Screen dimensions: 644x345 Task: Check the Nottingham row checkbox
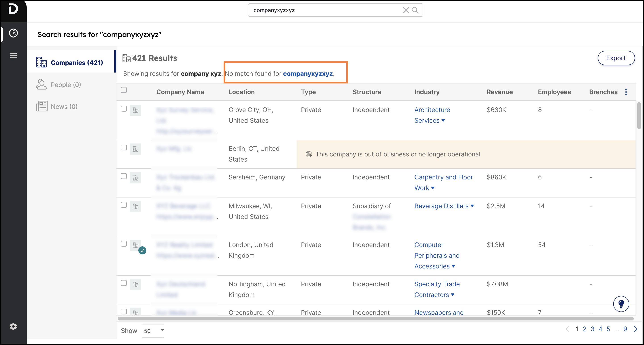click(124, 283)
